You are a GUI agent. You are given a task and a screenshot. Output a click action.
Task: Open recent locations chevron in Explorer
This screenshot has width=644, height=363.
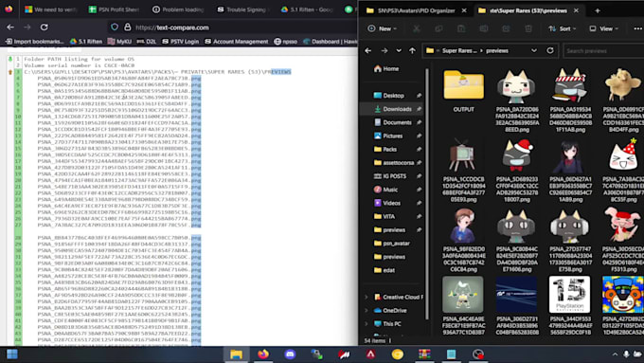399,50
